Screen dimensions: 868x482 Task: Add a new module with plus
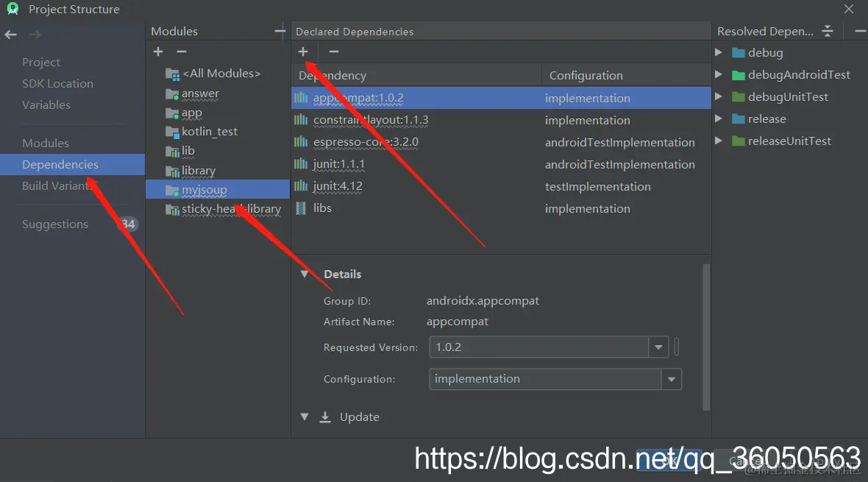pos(158,52)
